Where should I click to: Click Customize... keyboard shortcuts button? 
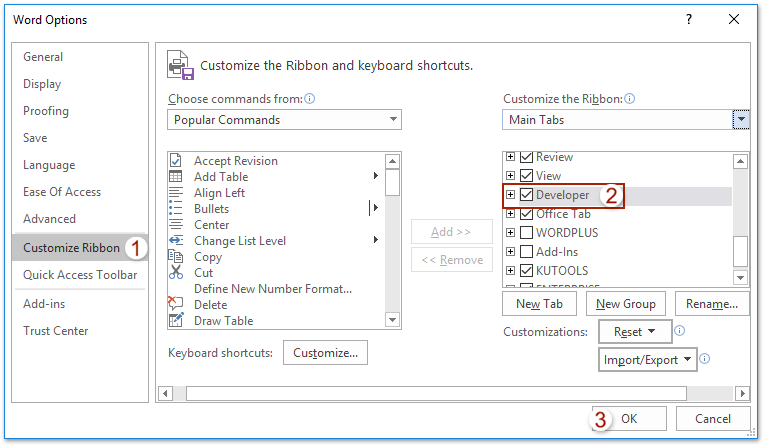[325, 353]
